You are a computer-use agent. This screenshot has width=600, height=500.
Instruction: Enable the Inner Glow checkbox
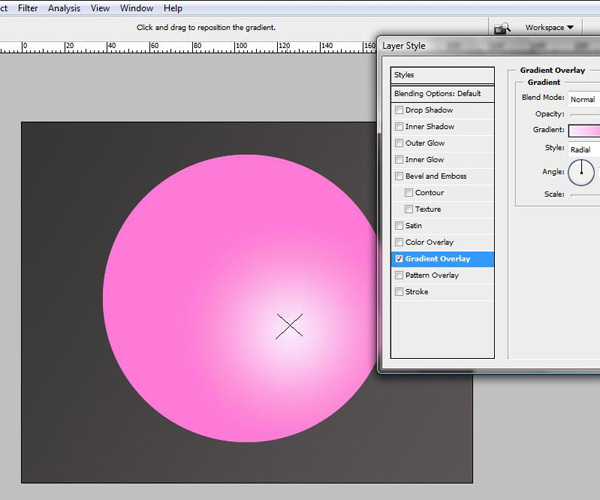click(x=399, y=160)
